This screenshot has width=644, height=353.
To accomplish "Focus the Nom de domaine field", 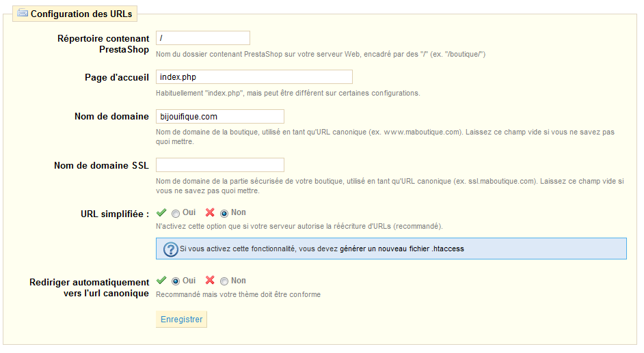I will point(220,117).
